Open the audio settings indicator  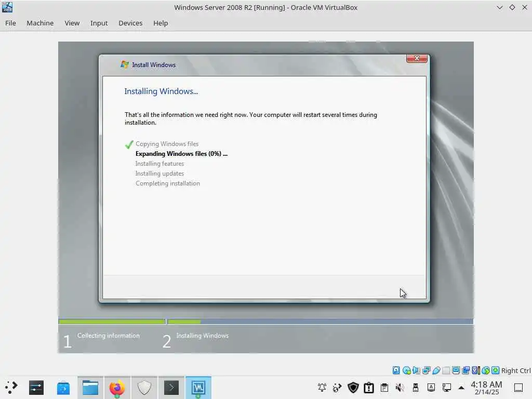pyautogui.click(x=416, y=370)
